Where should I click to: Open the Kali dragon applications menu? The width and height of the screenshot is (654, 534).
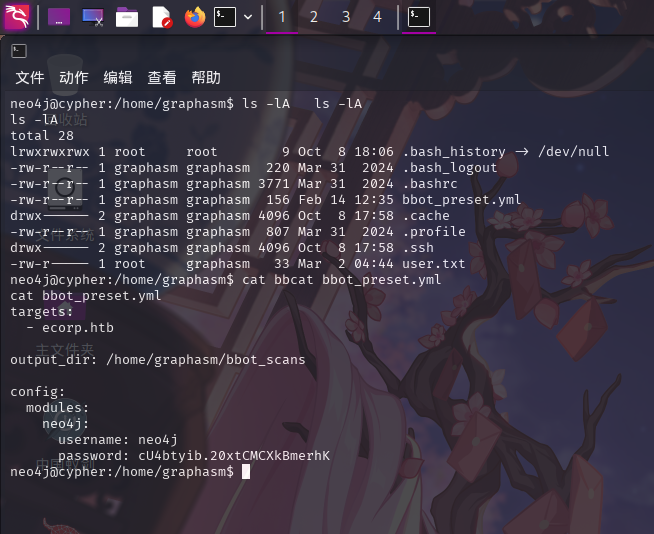[17, 17]
